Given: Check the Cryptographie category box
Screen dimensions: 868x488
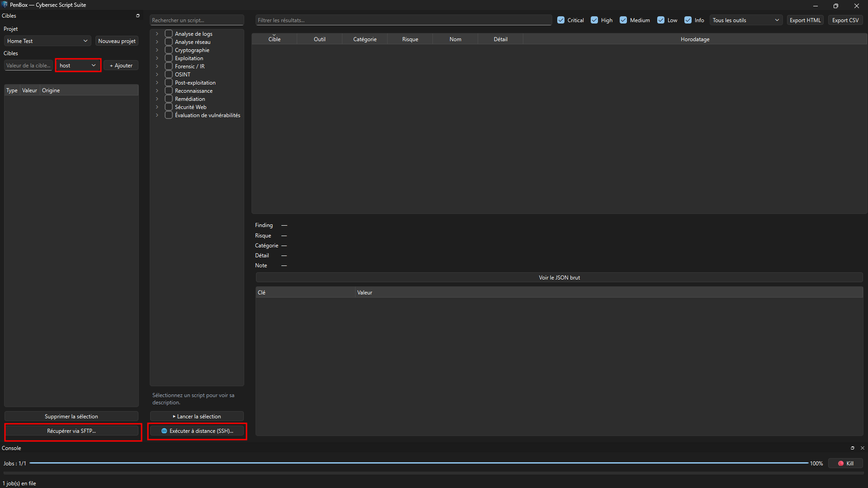Looking at the screenshot, I should [169, 50].
